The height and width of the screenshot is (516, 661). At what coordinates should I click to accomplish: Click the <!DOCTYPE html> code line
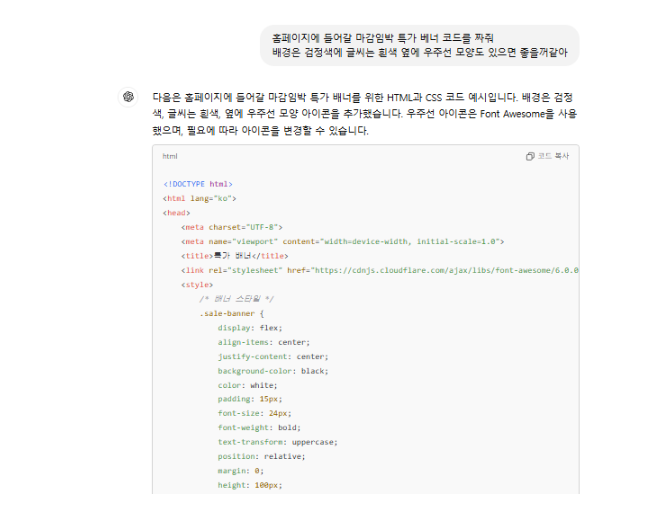pyautogui.click(x=198, y=184)
